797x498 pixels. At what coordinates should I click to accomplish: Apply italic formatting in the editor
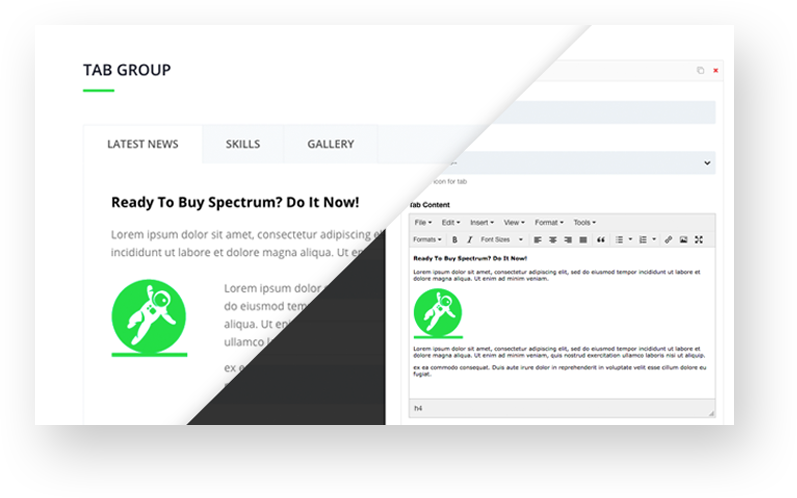tap(470, 239)
